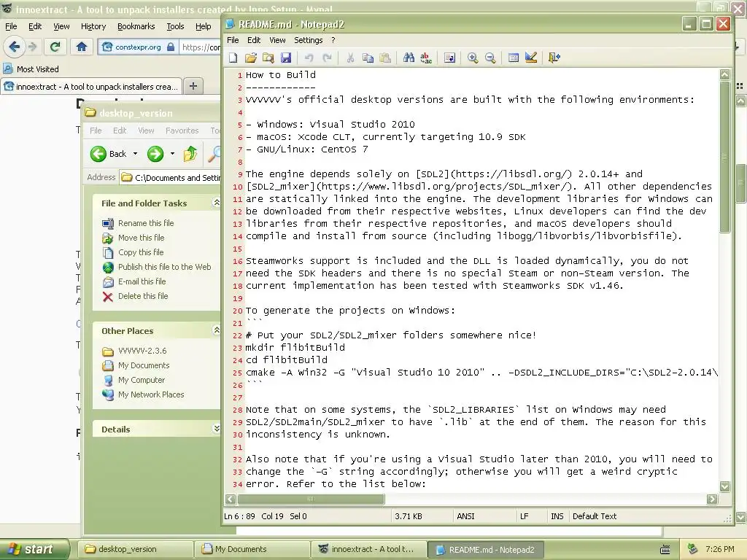Toggle word wrap icon in Notepad2 toolbar
The width and height of the screenshot is (747, 560).
tap(449, 58)
